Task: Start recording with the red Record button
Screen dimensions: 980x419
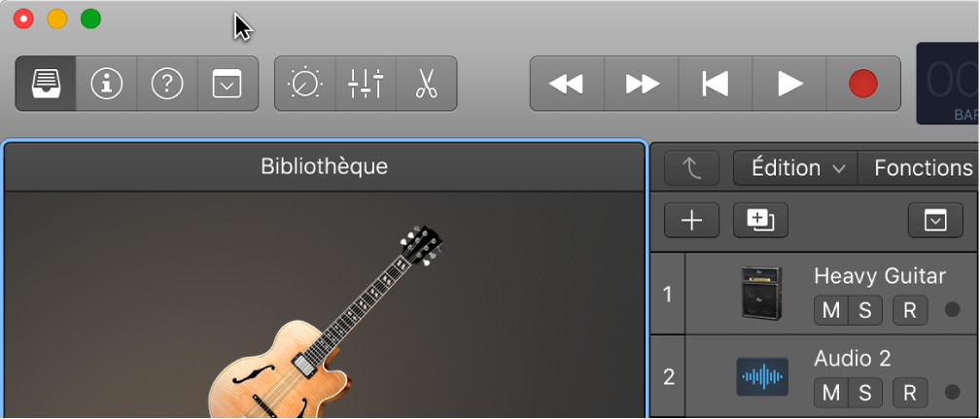Action: (862, 85)
